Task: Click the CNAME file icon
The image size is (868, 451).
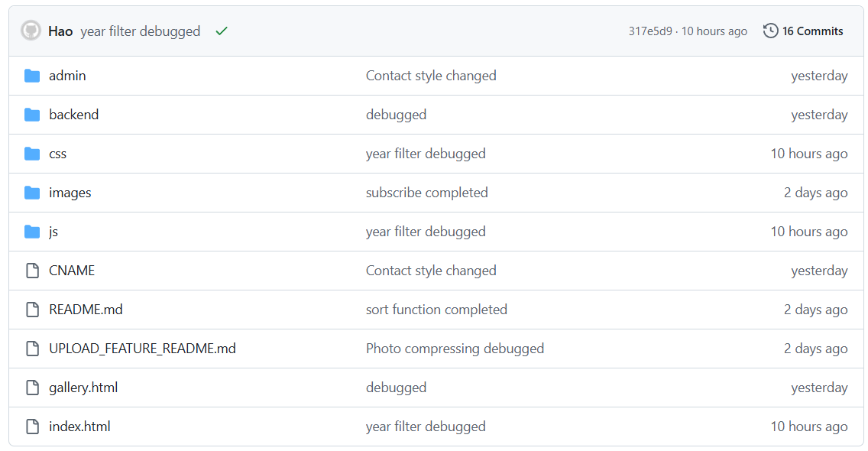Action: click(32, 271)
